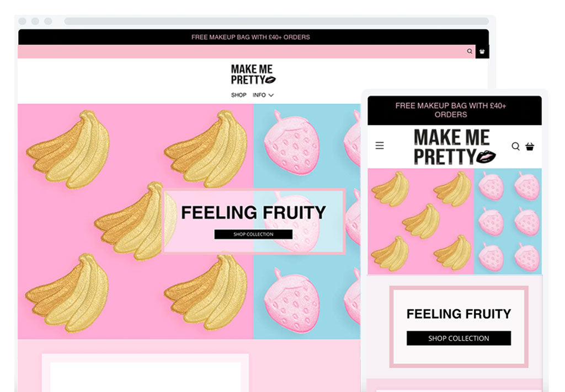Click desktop SHOP COLLECTION button
The width and height of the screenshot is (565, 392).
[x=253, y=234]
